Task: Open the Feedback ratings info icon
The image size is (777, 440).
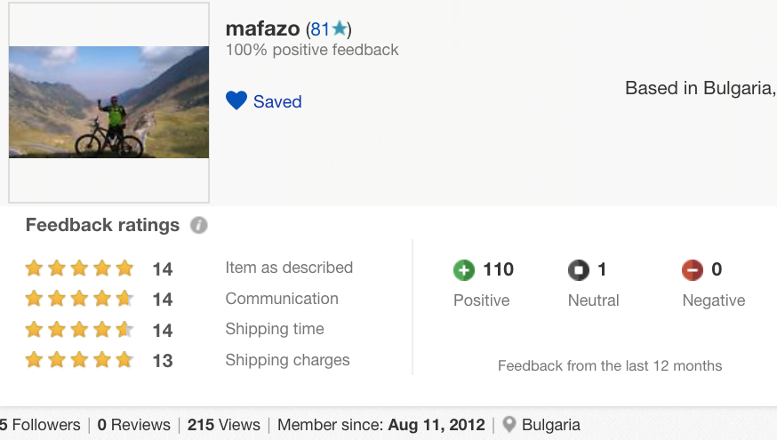Action: (199, 225)
